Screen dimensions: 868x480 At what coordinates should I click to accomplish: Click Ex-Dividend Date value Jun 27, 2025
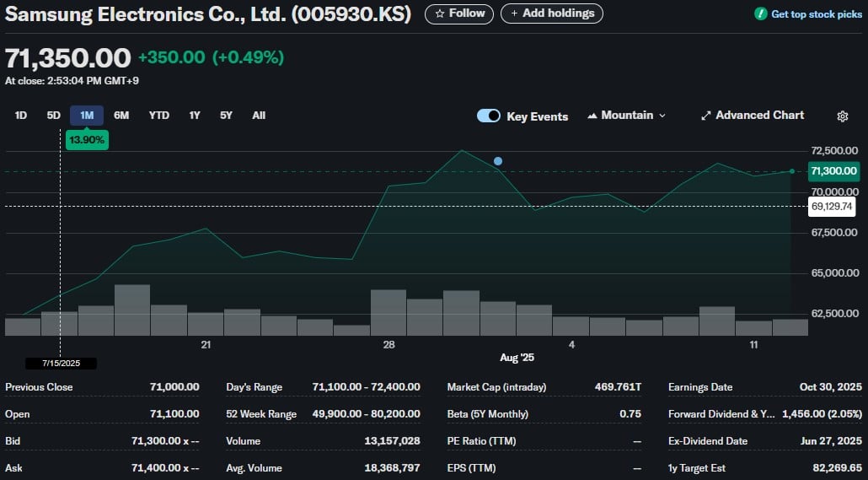click(831, 441)
